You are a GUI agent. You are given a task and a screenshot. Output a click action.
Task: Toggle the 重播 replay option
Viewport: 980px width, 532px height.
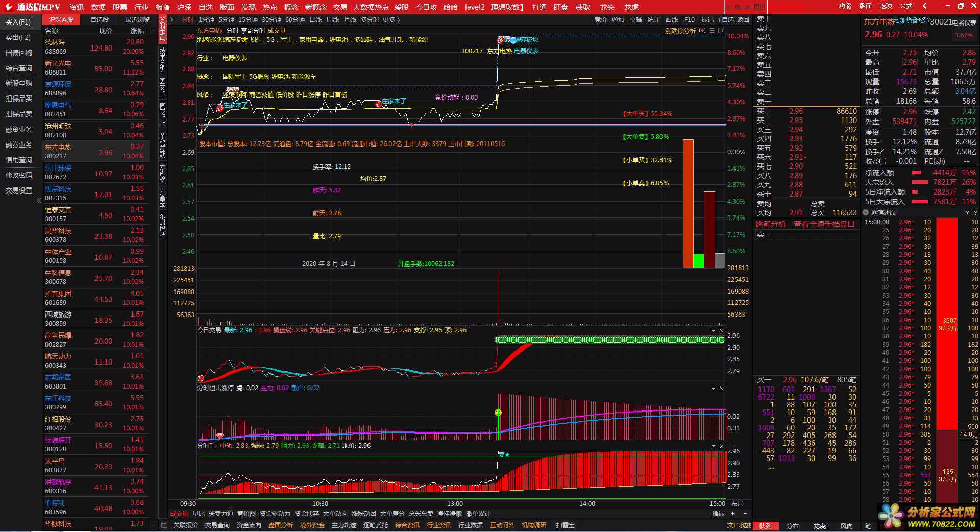tap(636, 20)
